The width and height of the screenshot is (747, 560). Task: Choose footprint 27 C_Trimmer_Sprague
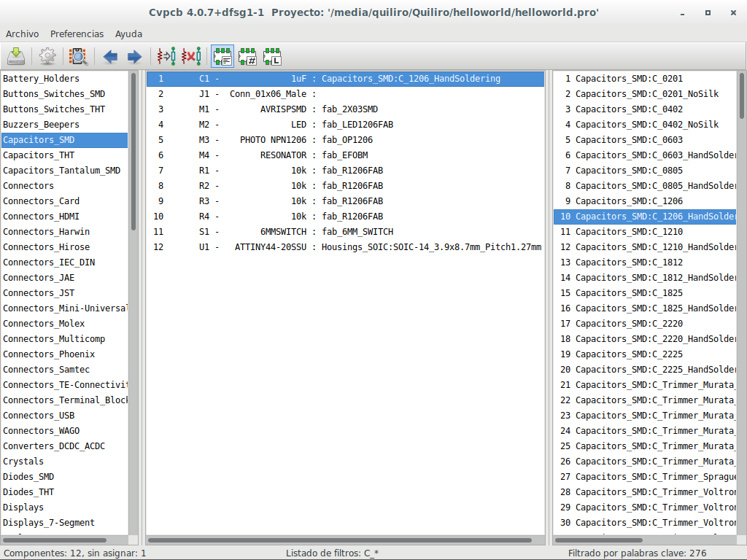645,476
